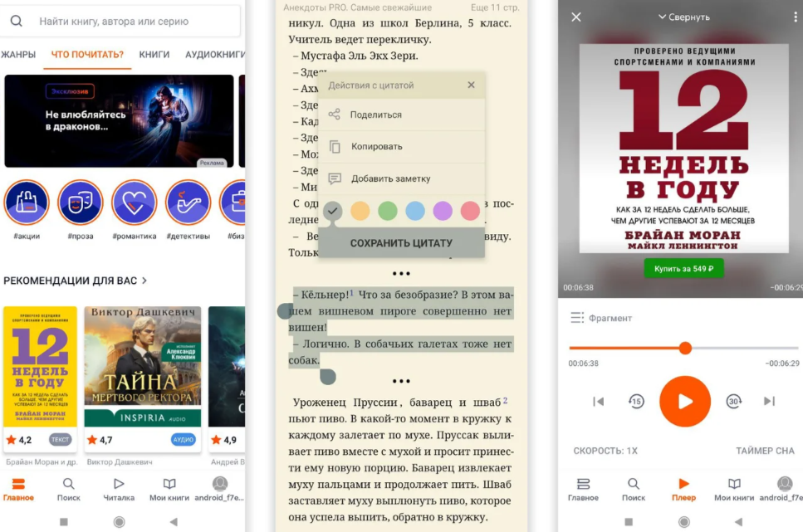Close the quote actions popup
803x532 pixels.
click(x=471, y=85)
